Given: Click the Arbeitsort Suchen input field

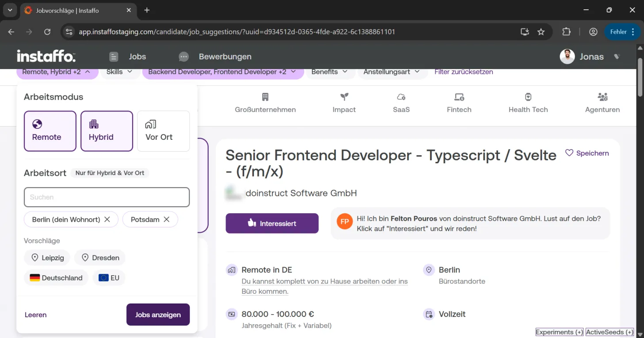Looking at the screenshot, I should [107, 197].
